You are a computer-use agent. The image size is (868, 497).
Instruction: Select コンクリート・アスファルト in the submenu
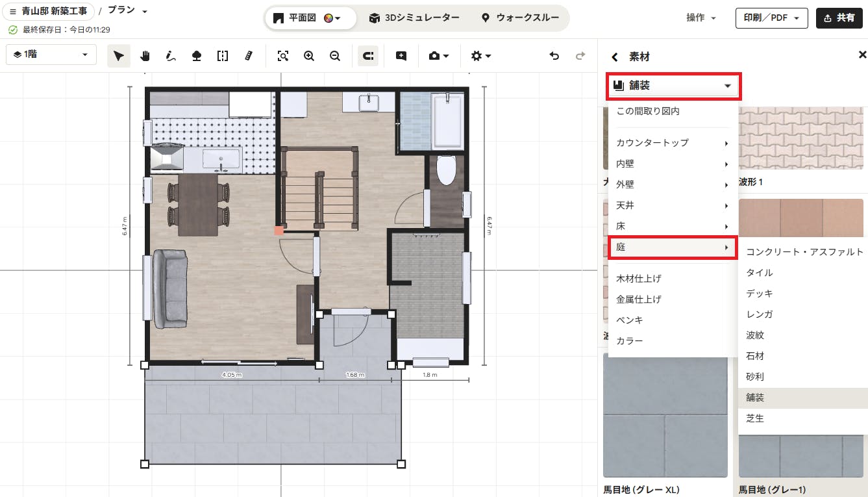pyautogui.click(x=804, y=252)
